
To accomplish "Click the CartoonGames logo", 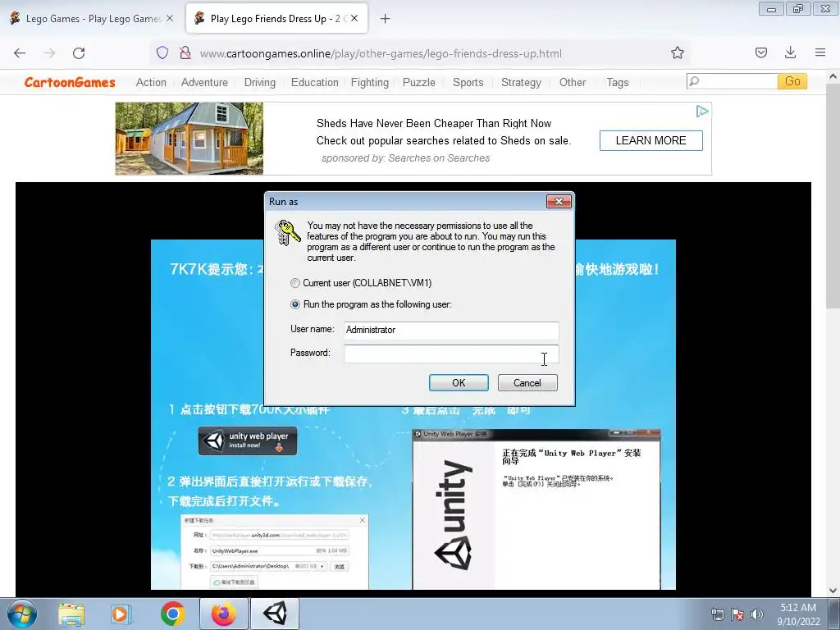I will click(70, 83).
